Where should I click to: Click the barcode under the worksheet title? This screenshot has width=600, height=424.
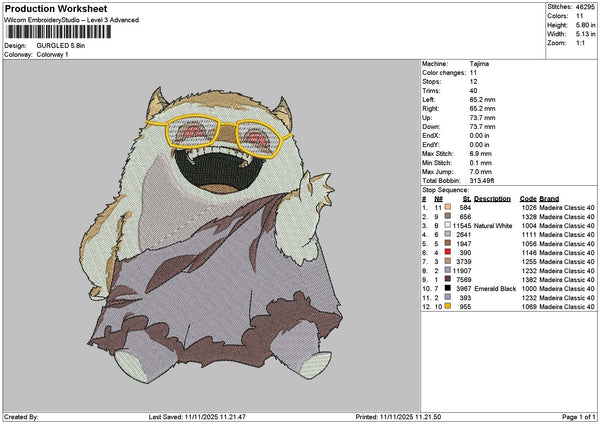tap(59, 32)
